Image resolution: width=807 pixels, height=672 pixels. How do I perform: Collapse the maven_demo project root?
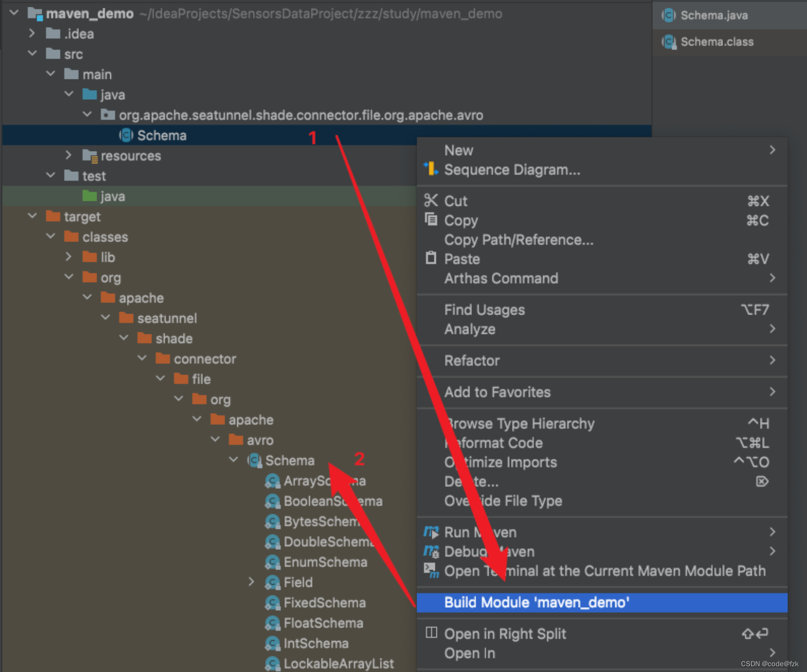coord(14,13)
